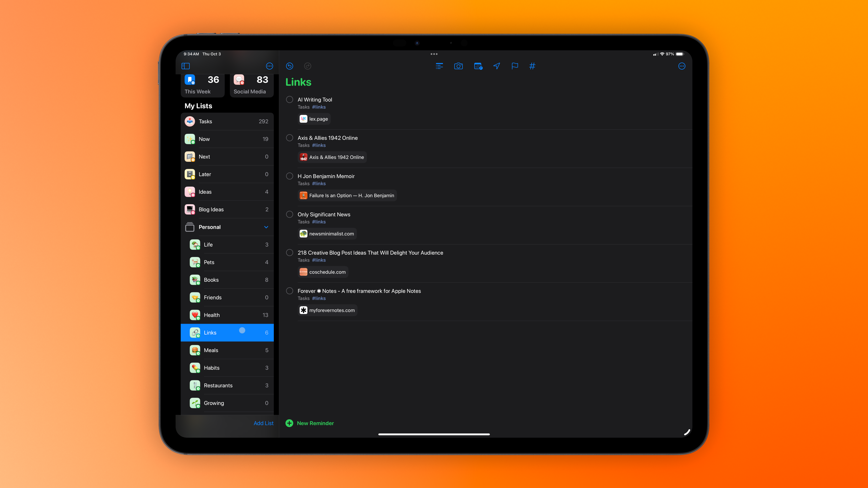
Task: Click Add List button
Action: point(263,423)
